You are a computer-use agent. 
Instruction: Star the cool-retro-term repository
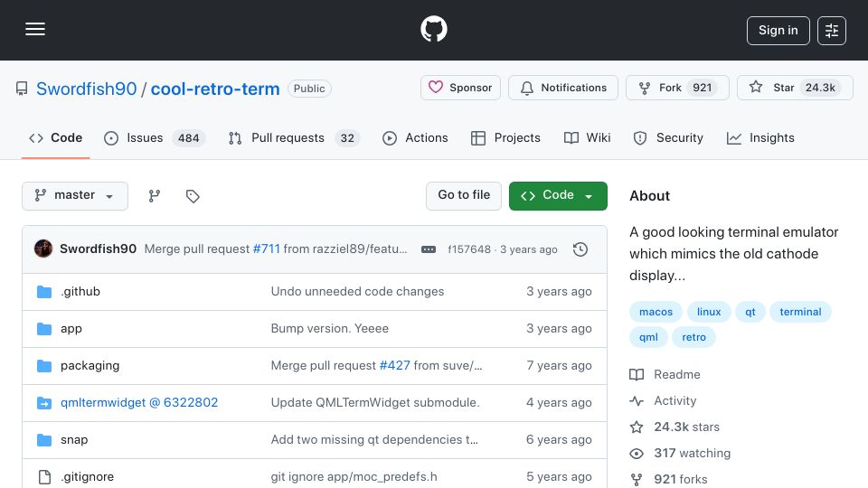point(795,88)
